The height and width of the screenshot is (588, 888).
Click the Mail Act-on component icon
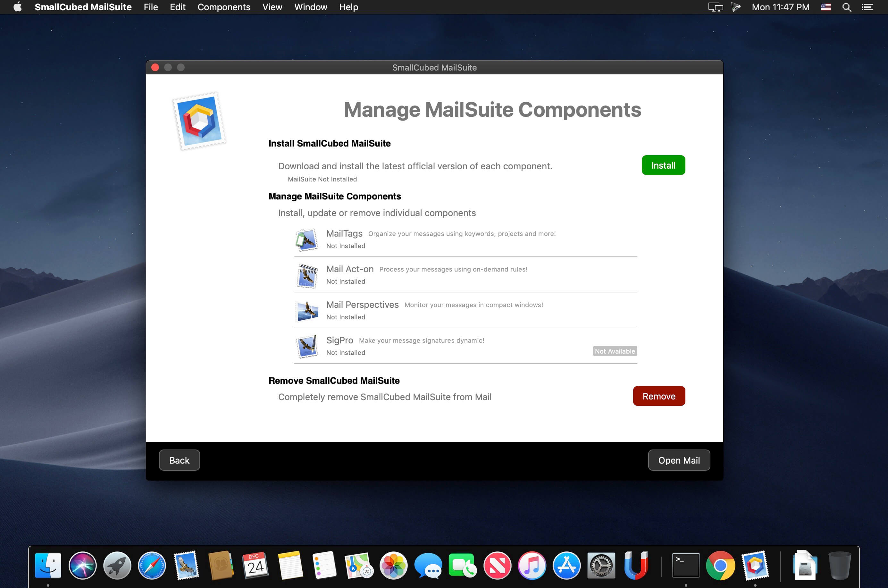(307, 275)
